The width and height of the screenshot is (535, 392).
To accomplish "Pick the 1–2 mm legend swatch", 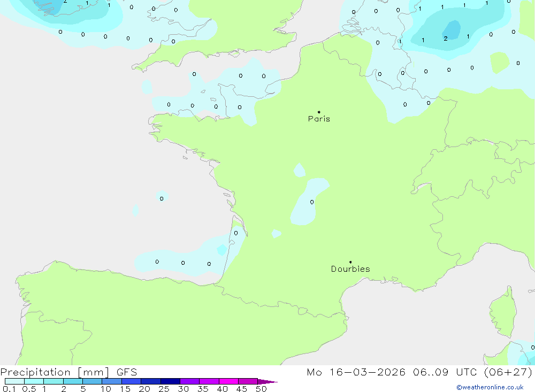I will (x=53, y=381).
